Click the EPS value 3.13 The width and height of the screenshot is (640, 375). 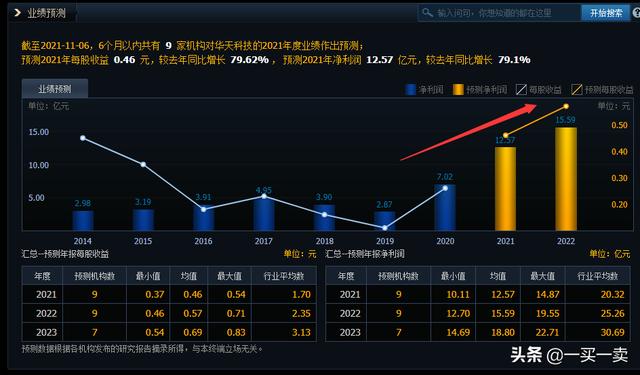[x=301, y=333]
